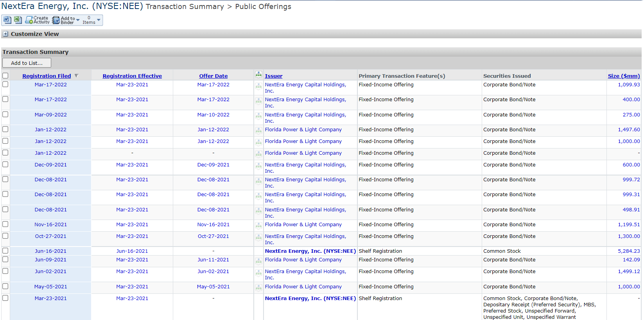Open the corporate tree icon in the 498.91 row

[x=258, y=211]
